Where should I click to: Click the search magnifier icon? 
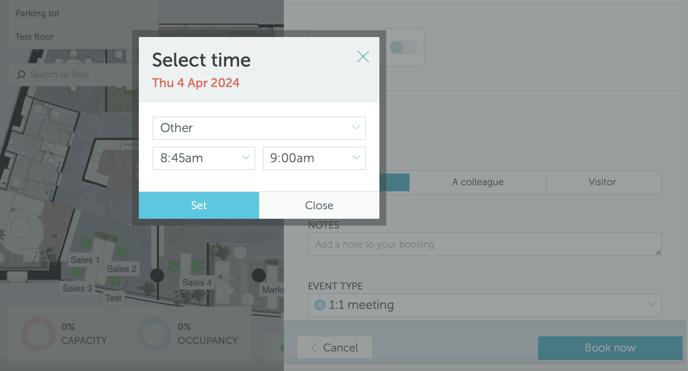(x=21, y=75)
